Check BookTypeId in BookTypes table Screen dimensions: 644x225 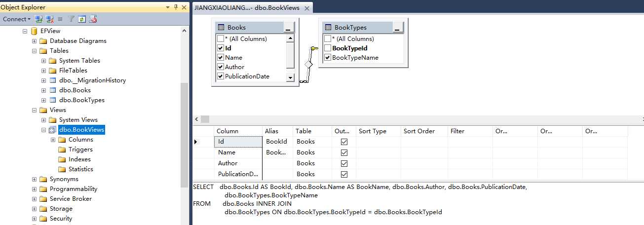(328, 48)
